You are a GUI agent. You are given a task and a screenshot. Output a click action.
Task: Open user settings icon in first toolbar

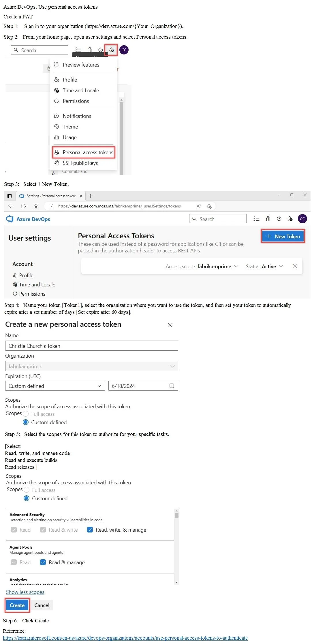[x=111, y=50]
